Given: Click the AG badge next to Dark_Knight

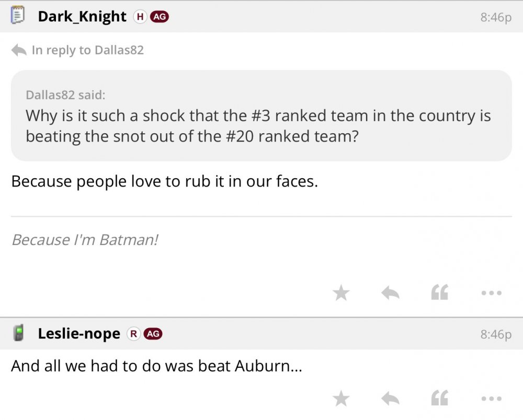Looking at the screenshot, I should click(x=160, y=17).
